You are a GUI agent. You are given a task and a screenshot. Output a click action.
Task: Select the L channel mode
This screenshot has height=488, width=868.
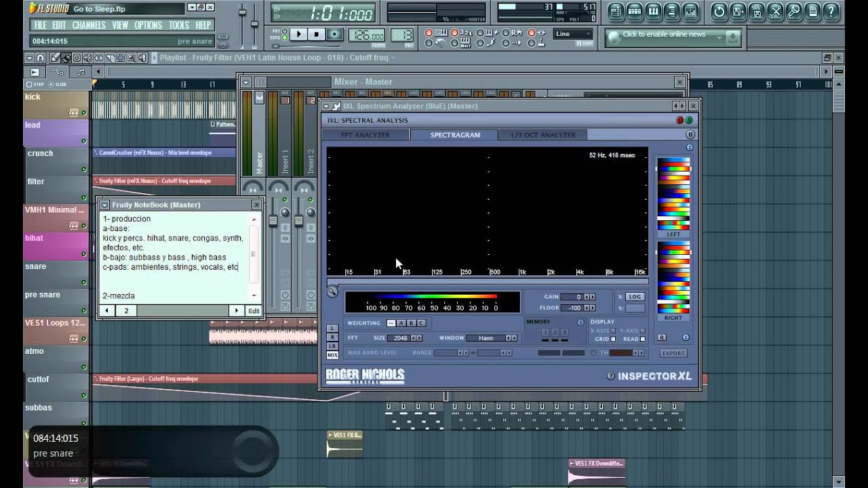tap(332, 329)
